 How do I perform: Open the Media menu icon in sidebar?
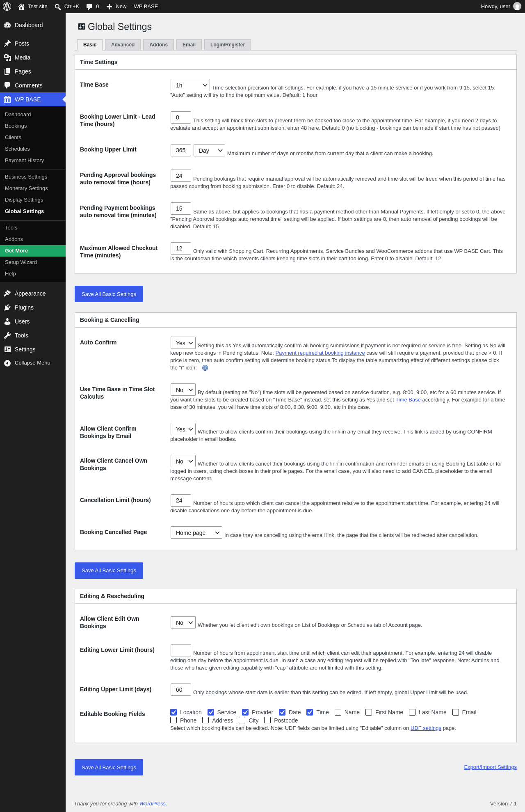7,57
